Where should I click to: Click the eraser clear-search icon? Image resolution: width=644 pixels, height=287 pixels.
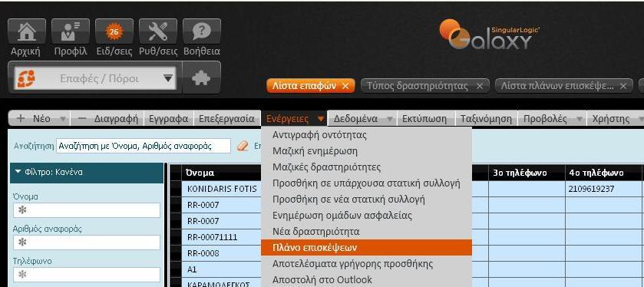[x=243, y=146]
